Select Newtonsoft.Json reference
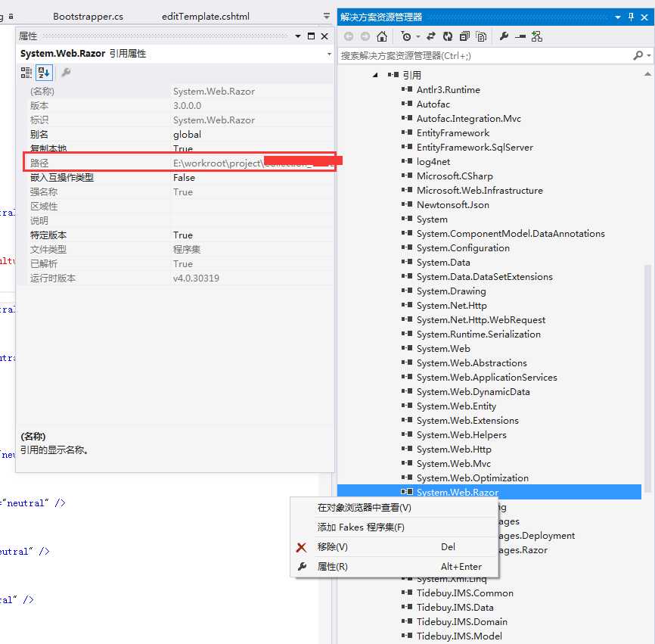The width and height of the screenshot is (655, 644). pos(453,205)
